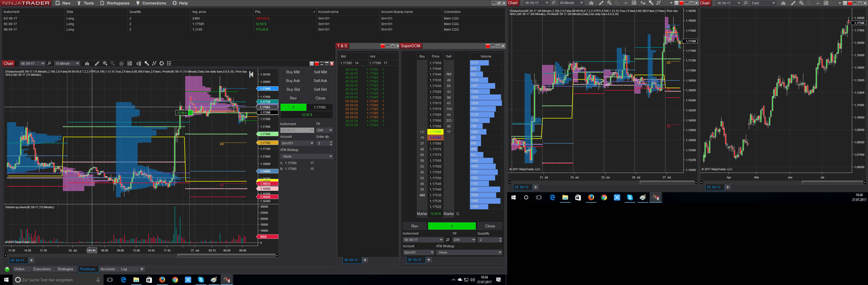Click red link button in SuperDOM title bar
868x285 pixels.
tap(488, 46)
